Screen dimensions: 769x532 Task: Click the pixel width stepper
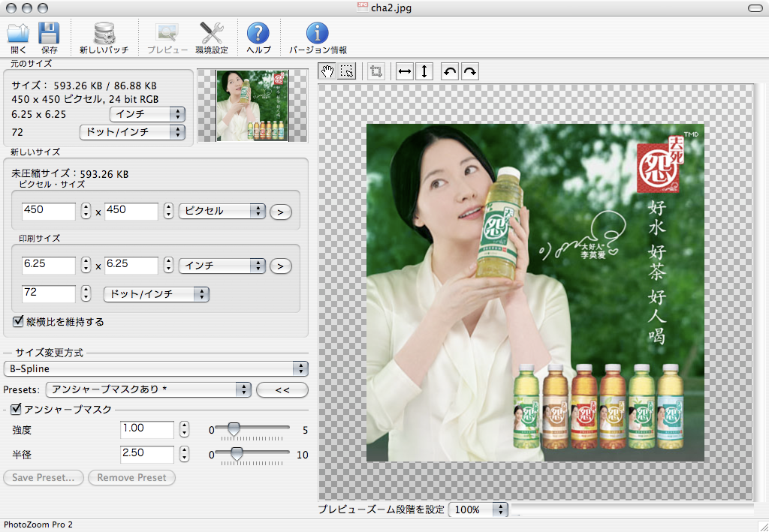click(x=86, y=211)
